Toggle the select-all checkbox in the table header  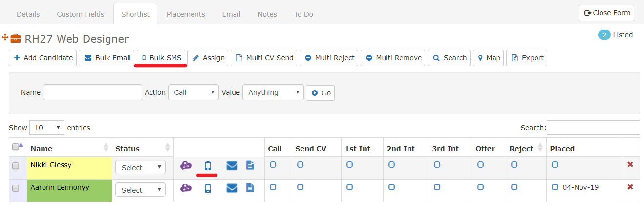coord(16,147)
